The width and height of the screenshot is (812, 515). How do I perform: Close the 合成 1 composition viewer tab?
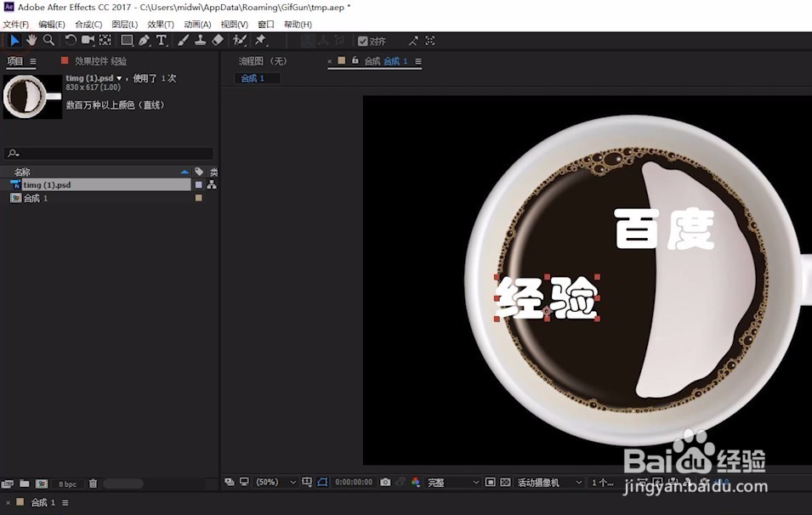[x=329, y=61]
